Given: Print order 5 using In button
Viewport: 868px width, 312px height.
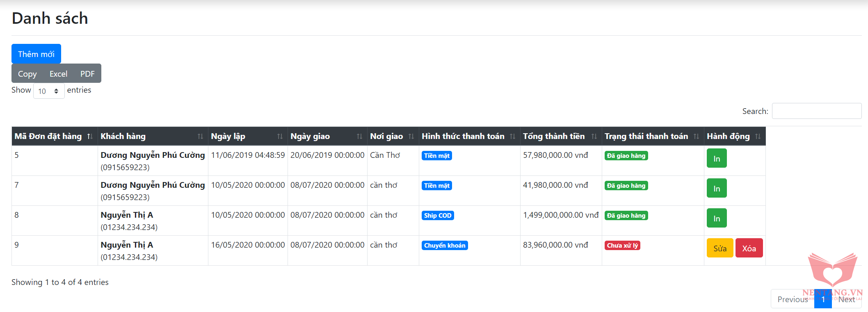Looking at the screenshot, I should (x=716, y=159).
